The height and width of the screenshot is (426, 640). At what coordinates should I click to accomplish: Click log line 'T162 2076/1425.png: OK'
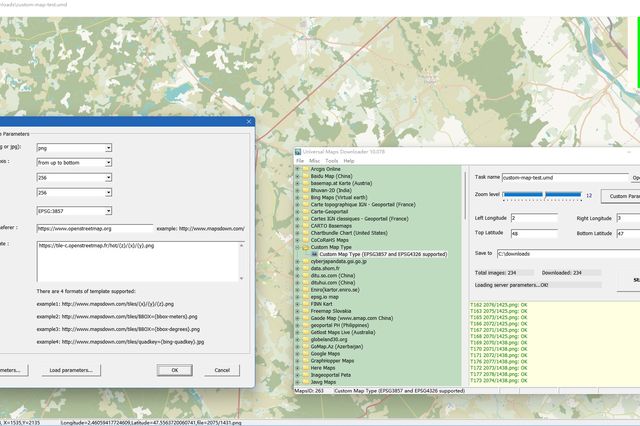coord(499,305)
